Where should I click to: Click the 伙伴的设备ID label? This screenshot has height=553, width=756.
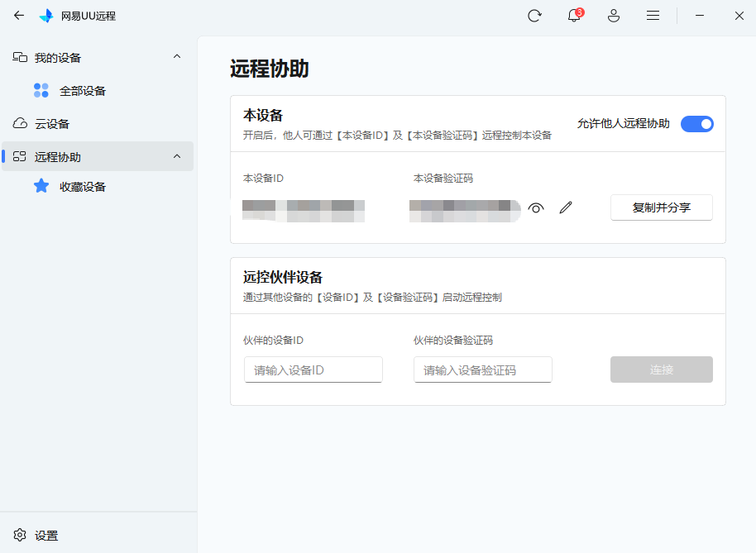click(x=273, y=340)
